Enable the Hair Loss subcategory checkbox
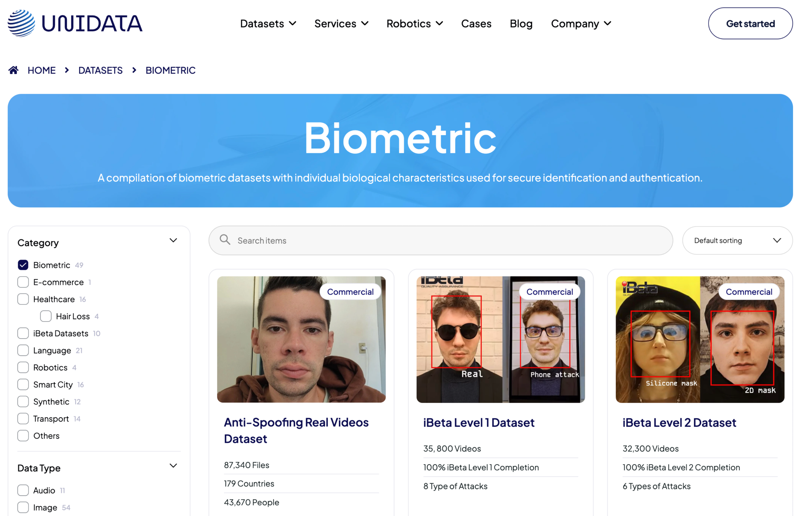This screenshot has height=516, width=812. pos(46,316)
